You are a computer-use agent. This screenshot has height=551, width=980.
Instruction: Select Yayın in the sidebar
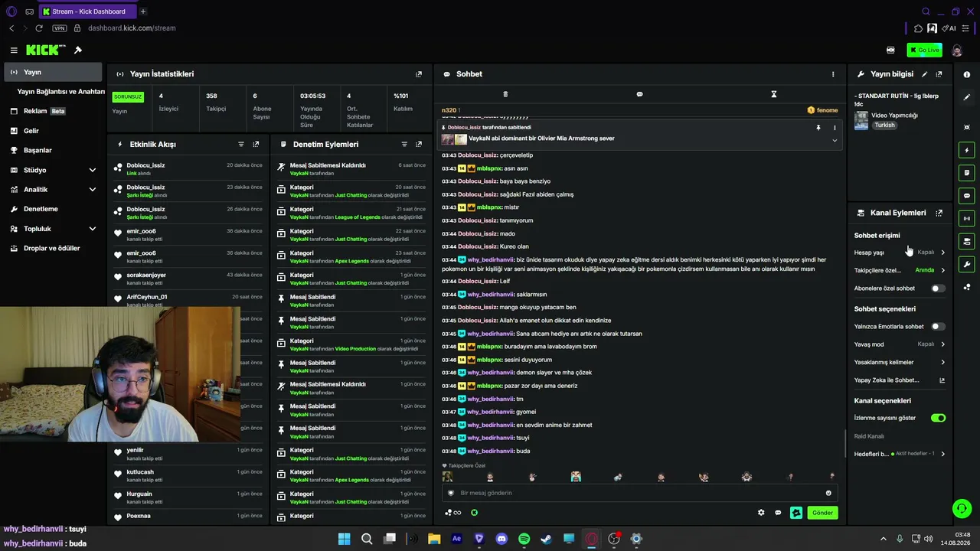tap(53, 72)
